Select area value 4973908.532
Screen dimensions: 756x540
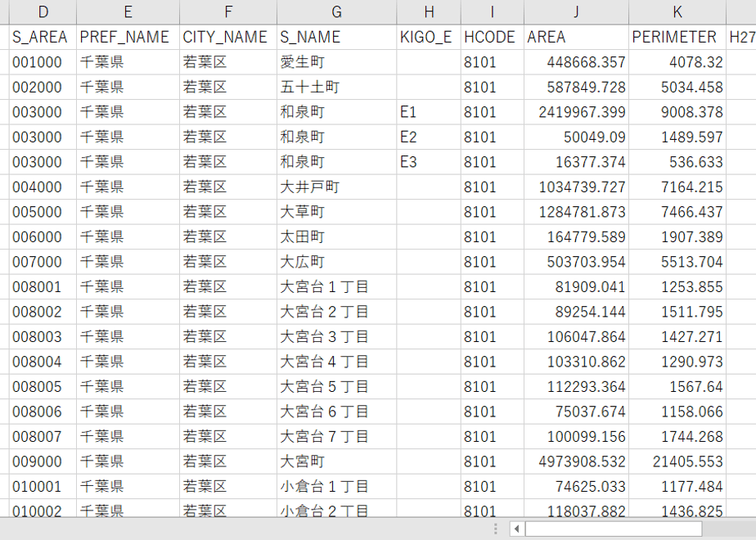pyautogui.click(x=576, y=461)
